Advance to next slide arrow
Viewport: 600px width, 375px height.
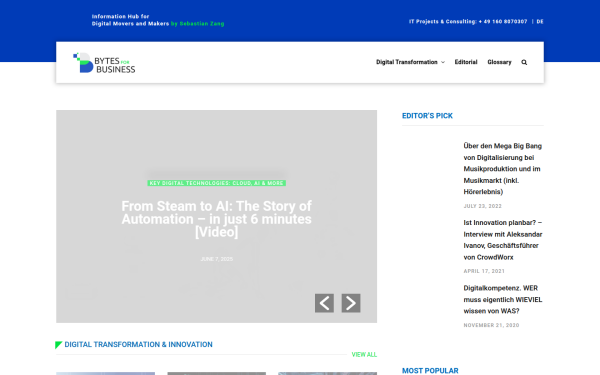click(351, 303)
